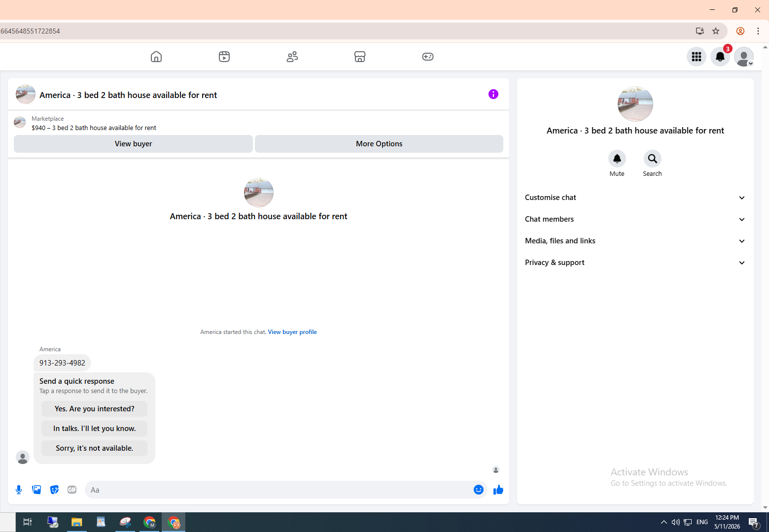Click the Aa message input field
This screenshot has width=769, height=532.
279,490
